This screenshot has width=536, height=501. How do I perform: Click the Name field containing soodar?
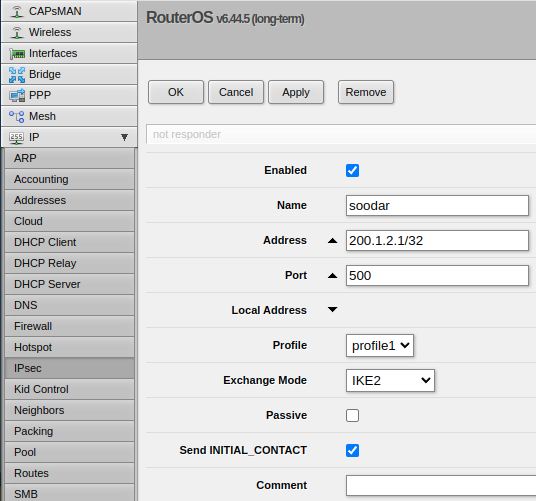(x=437, y=206)
